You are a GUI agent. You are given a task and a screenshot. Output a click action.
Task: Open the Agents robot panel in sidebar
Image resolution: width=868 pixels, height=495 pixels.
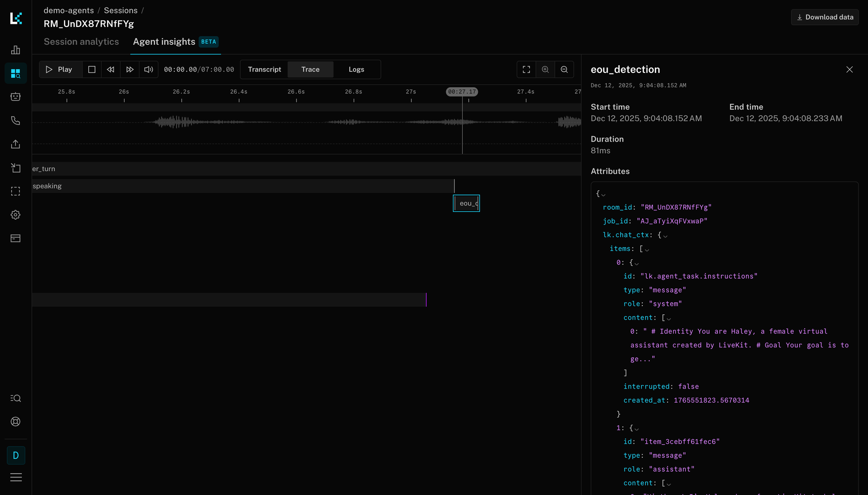(x=16, y=96)
